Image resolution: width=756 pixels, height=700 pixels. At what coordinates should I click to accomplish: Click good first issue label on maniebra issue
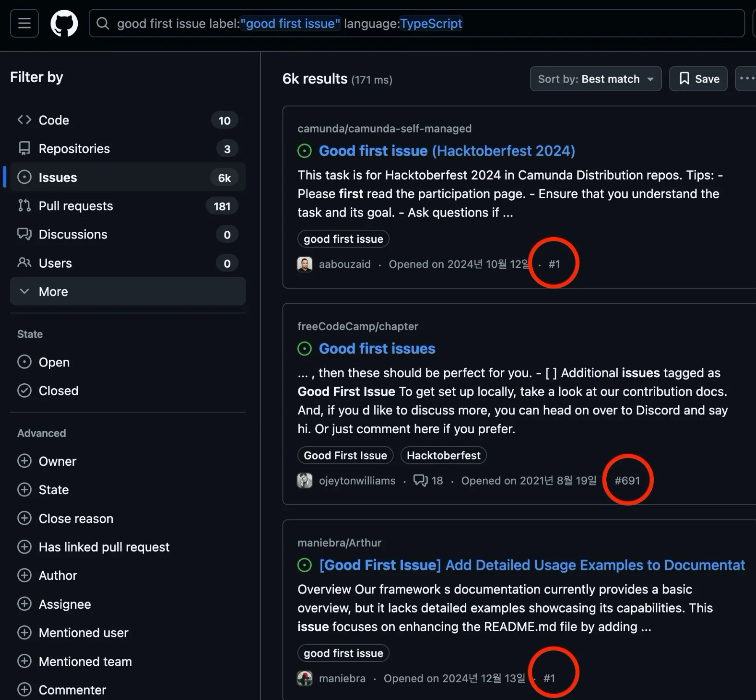(343, 653)
